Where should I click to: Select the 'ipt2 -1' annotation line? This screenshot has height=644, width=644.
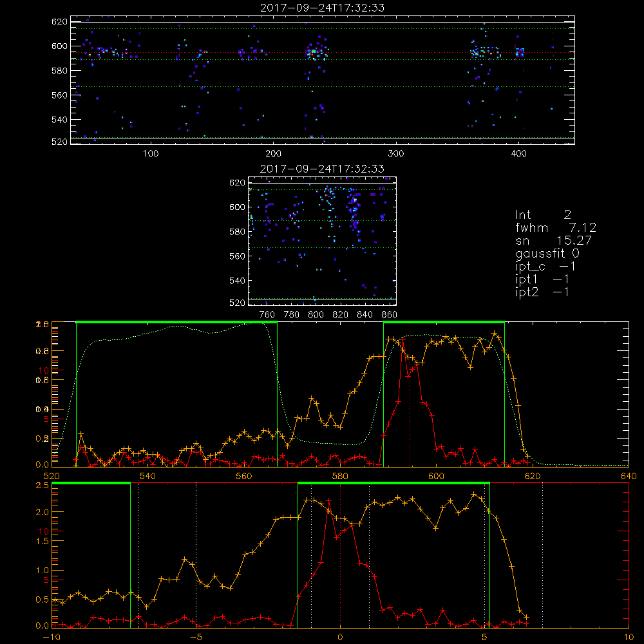(x=542, y=292)
